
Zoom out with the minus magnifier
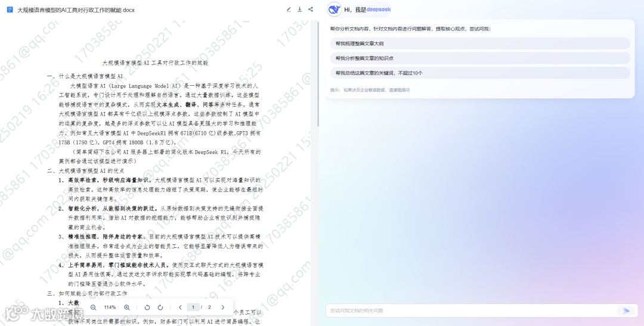(x=93, y=307)
